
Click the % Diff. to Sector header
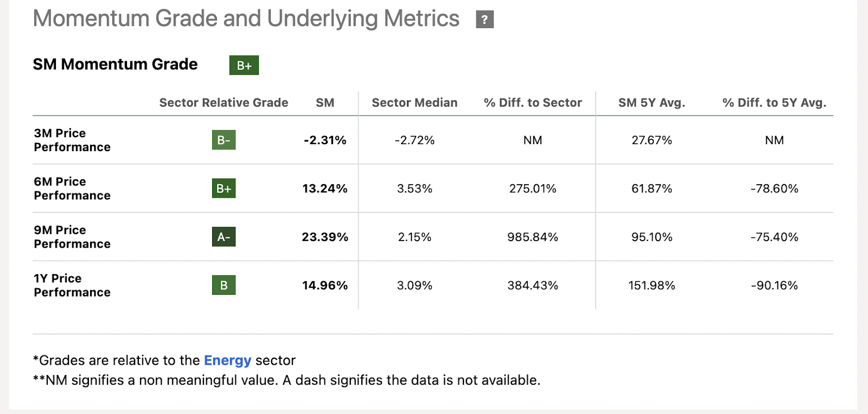tap(533, 103)
